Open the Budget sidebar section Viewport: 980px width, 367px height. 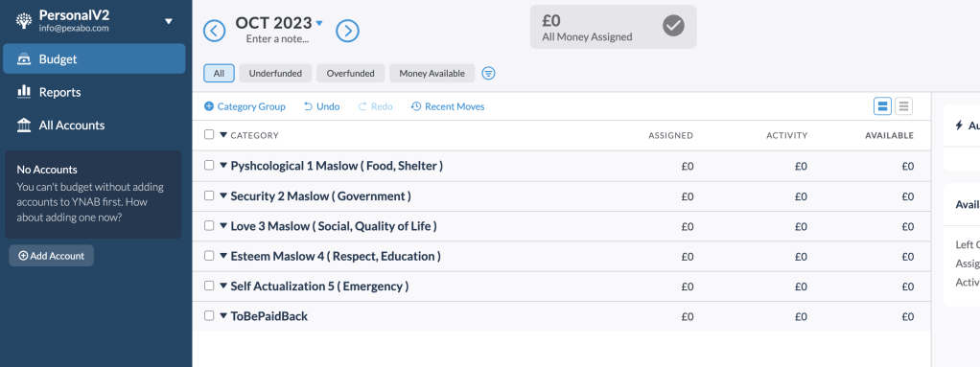pos(94,58)
